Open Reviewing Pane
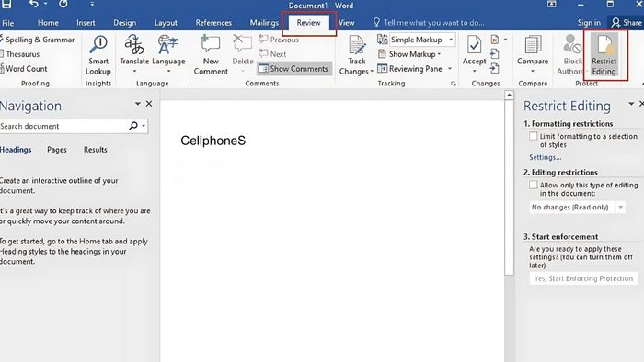 pyautogui.click(x=410, y=69)
